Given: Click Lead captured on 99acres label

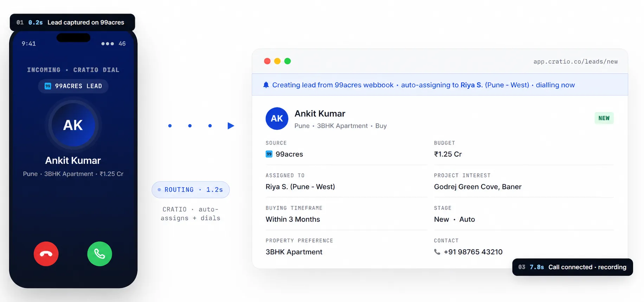Looking at the screenshot, I should click(x=86, y=23).
